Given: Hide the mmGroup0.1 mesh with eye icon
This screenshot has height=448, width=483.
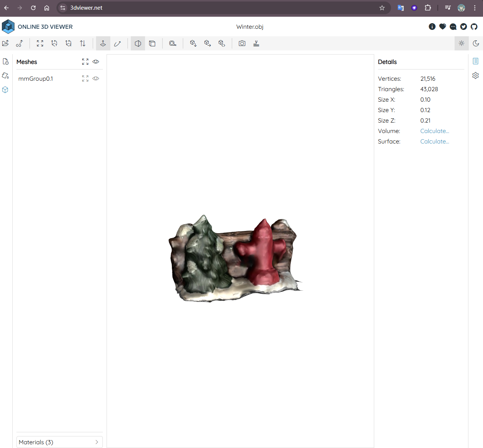Looking at the screenshot, I should click(96, 78).
